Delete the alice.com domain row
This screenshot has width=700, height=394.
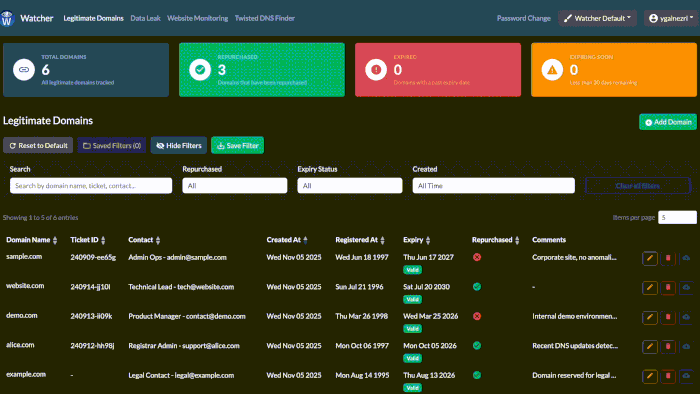[668, 346]
